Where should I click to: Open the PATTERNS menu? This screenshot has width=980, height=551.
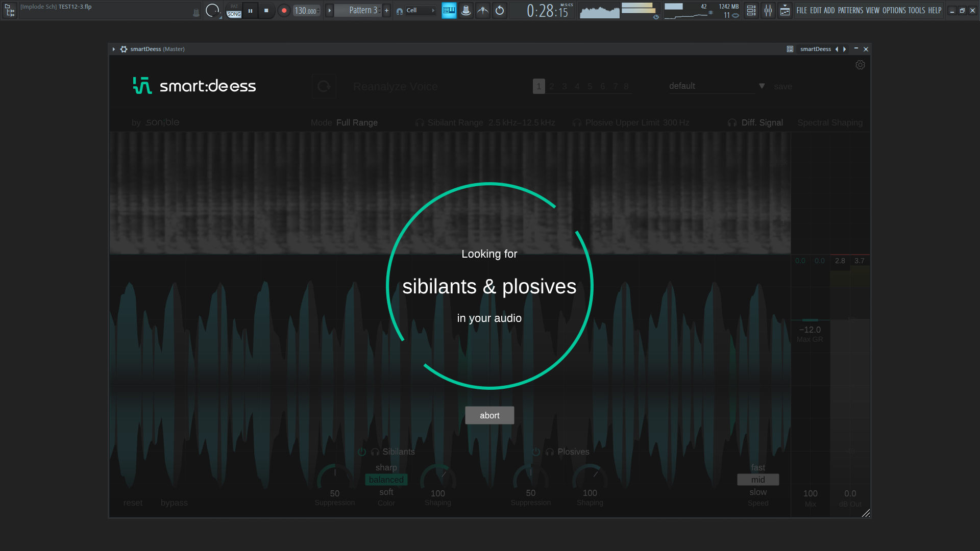point(850,10)
